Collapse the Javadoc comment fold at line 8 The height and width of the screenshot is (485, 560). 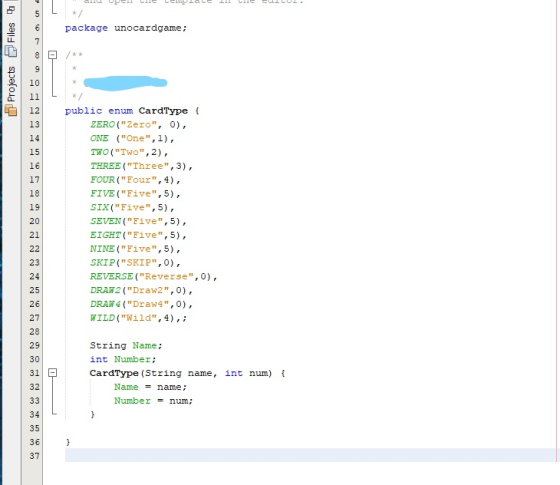(x=52, y=55)
